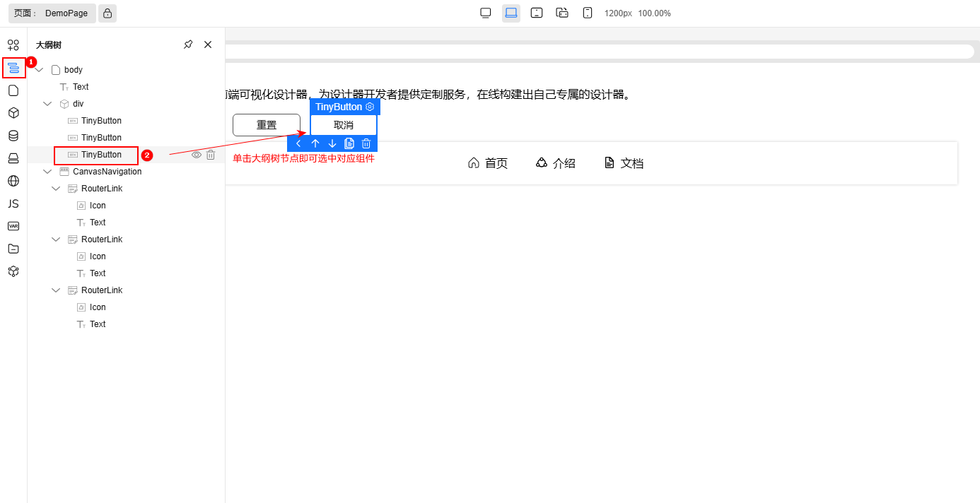
Task: Open the JS page logic panel
Action: [x=13, y=203]
